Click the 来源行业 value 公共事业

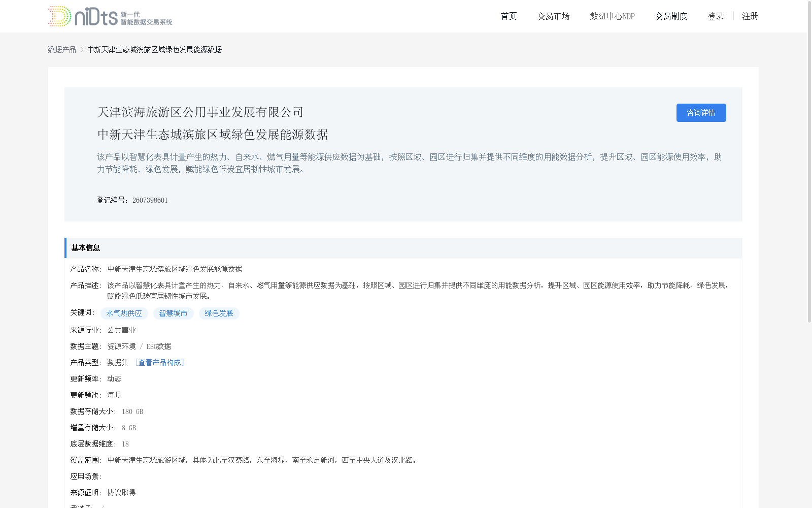[x=121, y=330]
